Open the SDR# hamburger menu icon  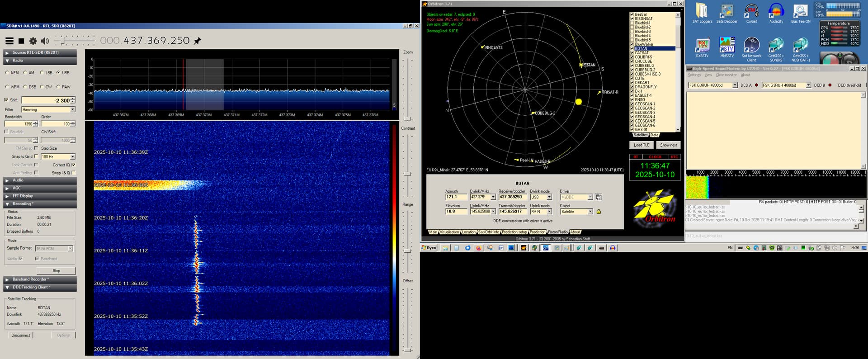9,41
